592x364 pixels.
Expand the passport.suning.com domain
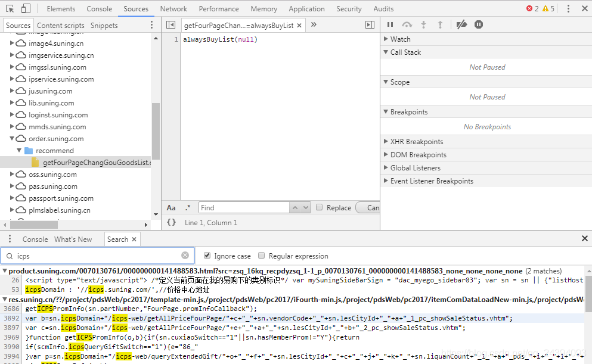click(12, 198)
